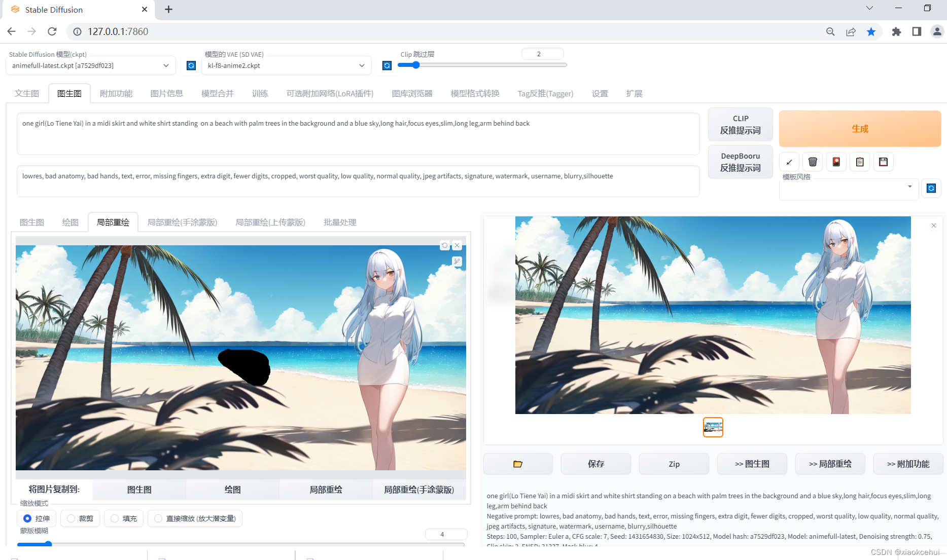Open the 图库浏览器 tab

click(412, 93)
